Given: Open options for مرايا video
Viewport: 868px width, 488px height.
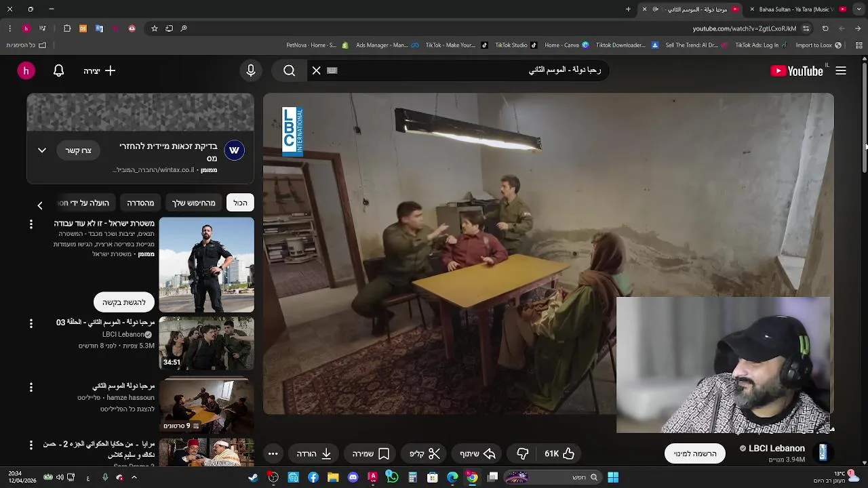Looking at the screenshot, I should (31, 445).
